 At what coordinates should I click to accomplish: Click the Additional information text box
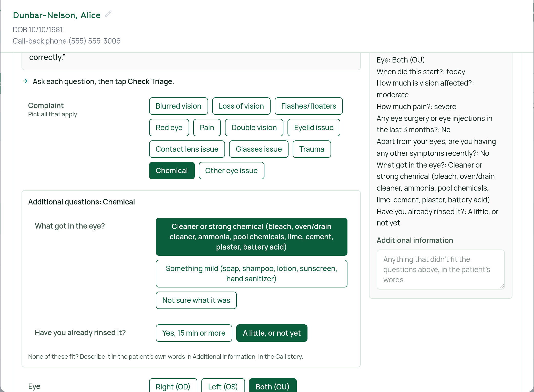[440, 270]
